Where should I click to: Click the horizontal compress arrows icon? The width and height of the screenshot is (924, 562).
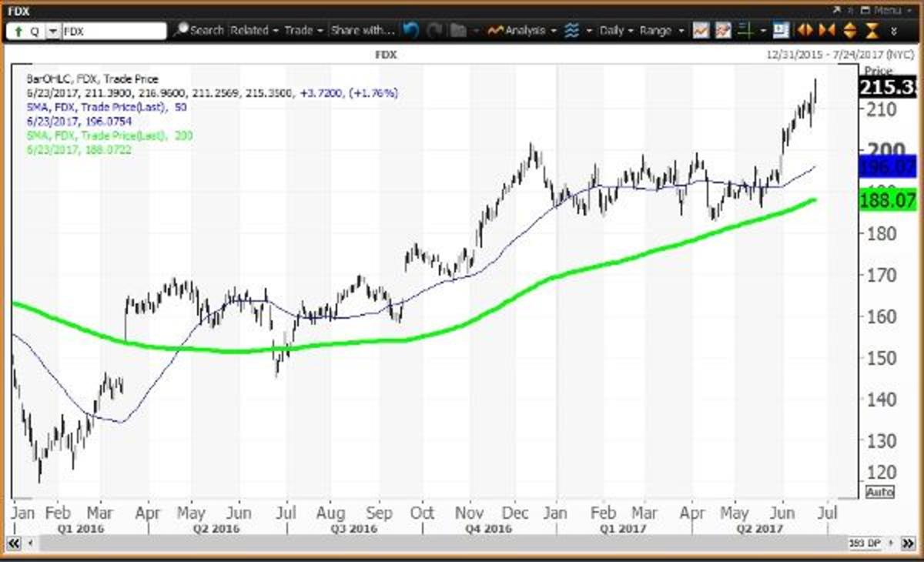(825, 30)
